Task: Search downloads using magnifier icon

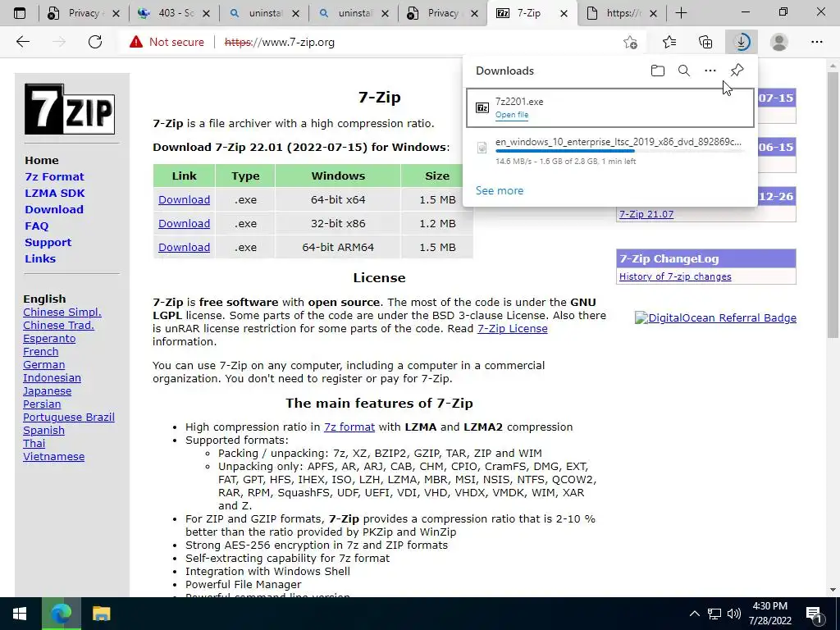Action: point(683,71)
